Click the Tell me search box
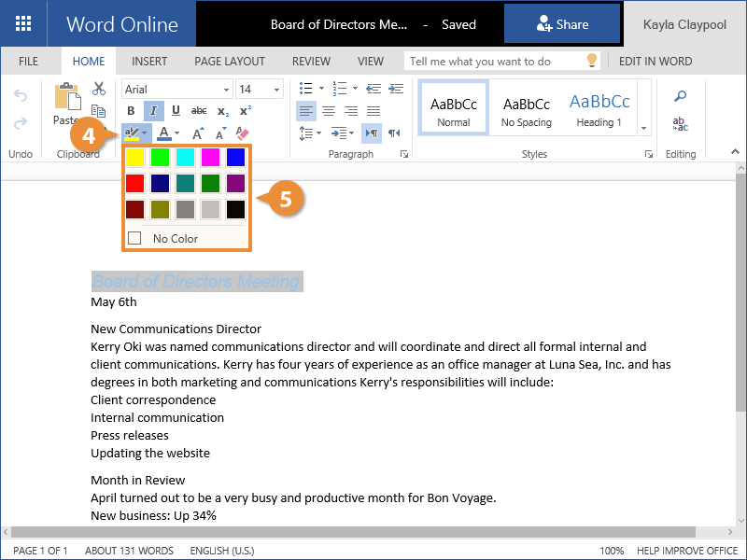 (495, 62)
